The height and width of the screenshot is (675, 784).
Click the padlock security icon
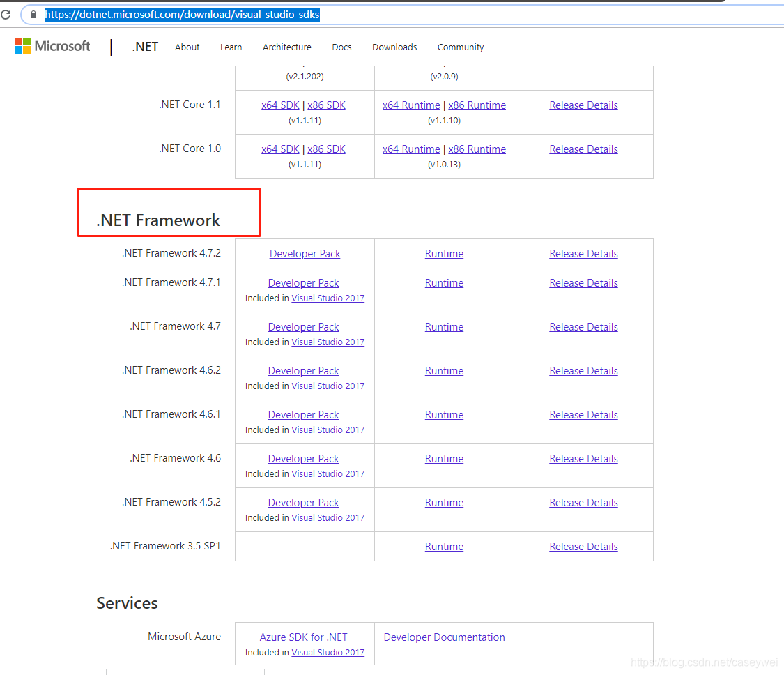(x=32, y=14)
